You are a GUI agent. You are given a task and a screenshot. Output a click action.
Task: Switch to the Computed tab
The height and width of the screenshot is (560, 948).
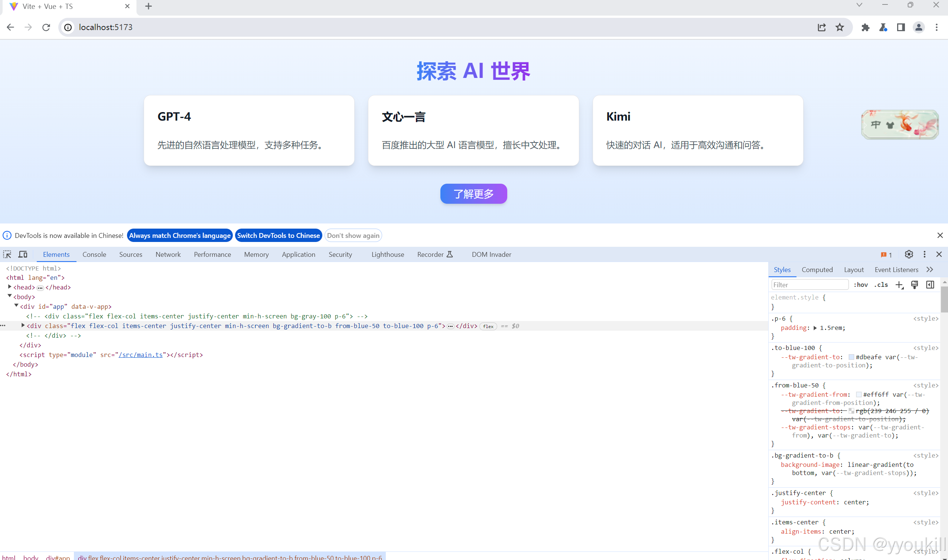[817, 269]
